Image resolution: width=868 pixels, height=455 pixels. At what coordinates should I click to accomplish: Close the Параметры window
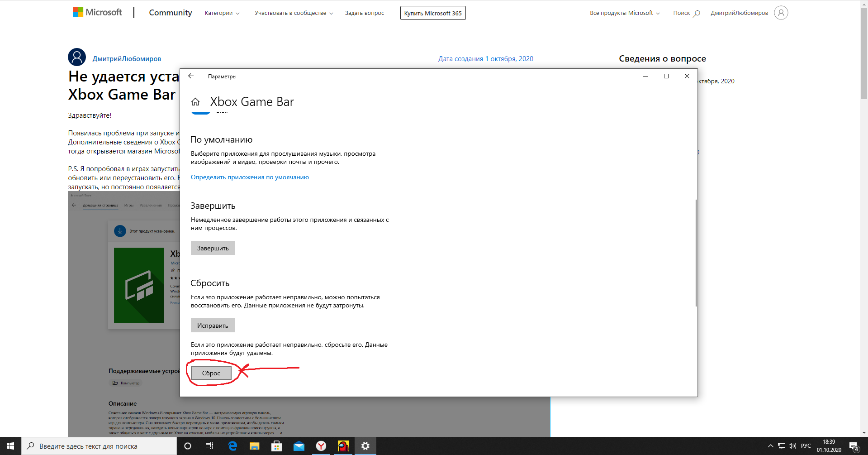click(x=687, y=76)
